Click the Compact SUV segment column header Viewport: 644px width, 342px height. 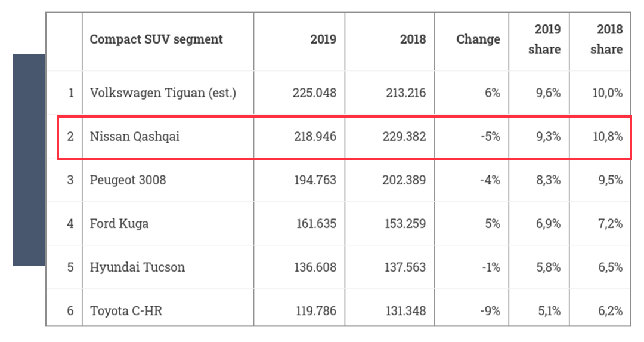tap(156, 39)
